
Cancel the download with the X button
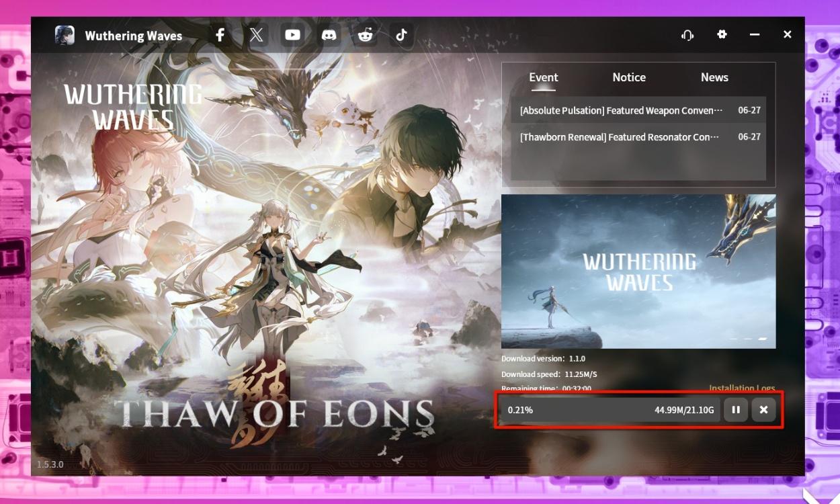(764, 409)
